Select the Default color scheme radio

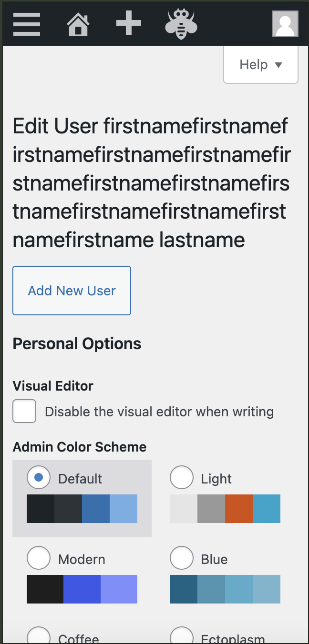pyautogui.click(x=39, y=477)
